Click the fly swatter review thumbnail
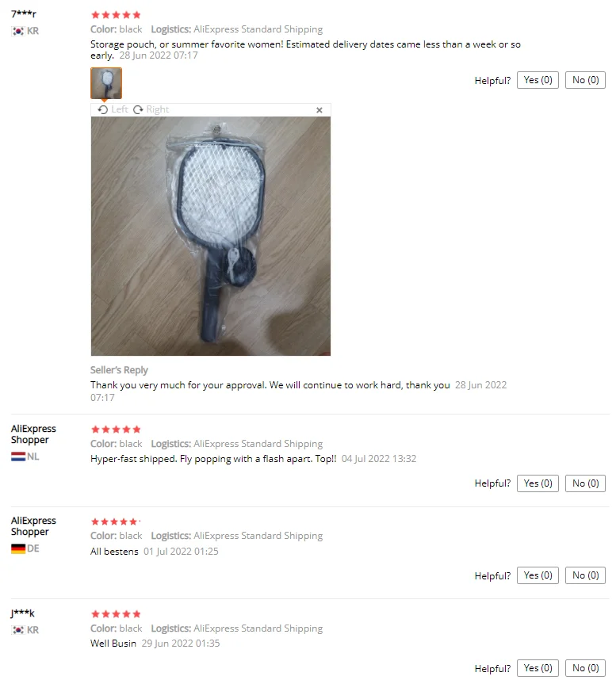This screenshot has height=680, width=616. pos(106,83)
